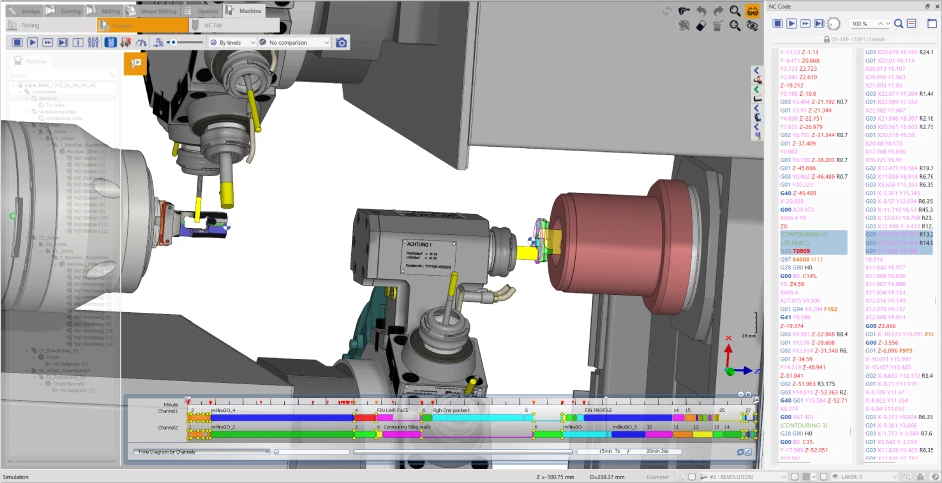Click the camera snapshot icon

(x=342, y=43)
